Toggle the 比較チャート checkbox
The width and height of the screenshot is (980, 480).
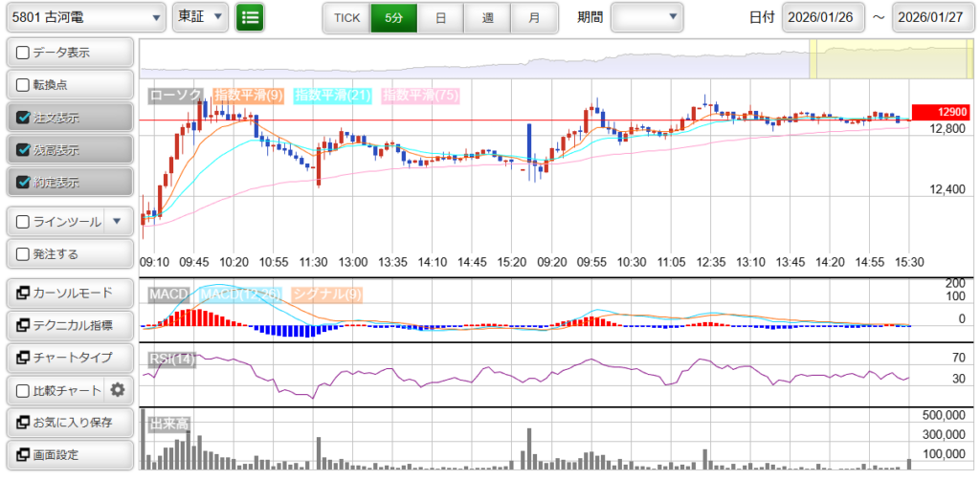[x=24, y=390]
